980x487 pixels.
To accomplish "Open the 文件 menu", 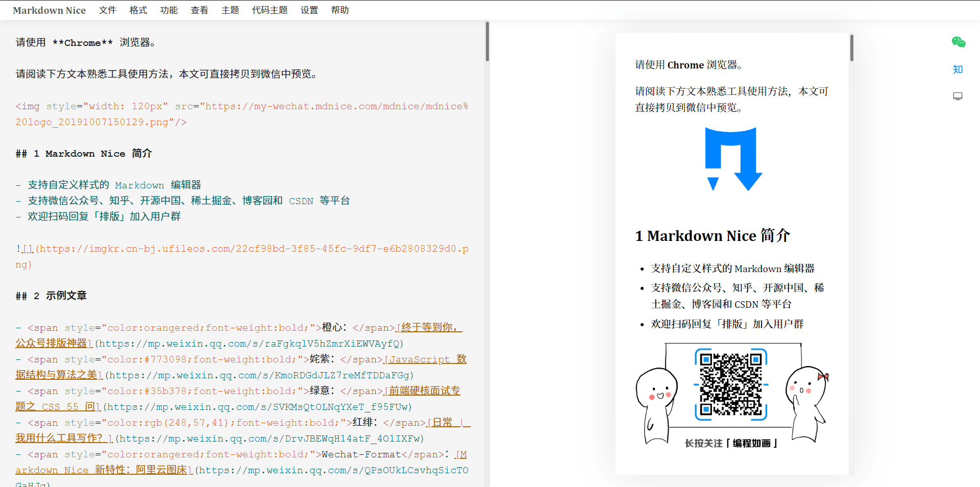I will click(x=108, y=10).
